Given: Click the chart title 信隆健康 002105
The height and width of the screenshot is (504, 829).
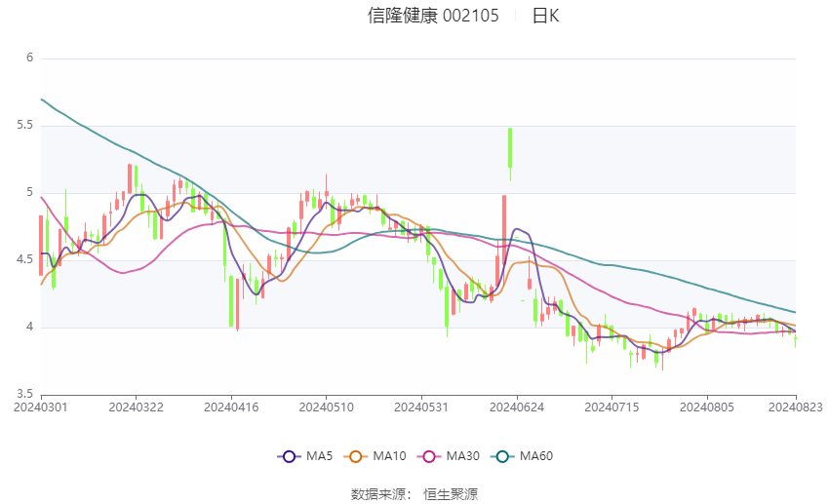Looking at the screenshot, I should click(x=433, y=16).
